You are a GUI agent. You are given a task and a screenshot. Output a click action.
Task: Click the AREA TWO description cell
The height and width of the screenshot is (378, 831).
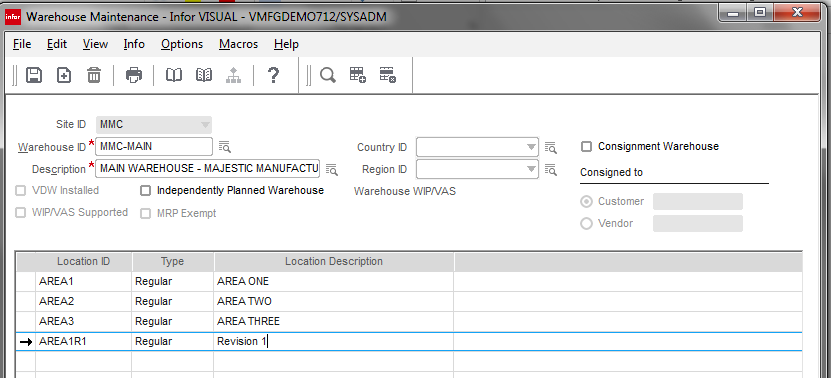[333, 302]
